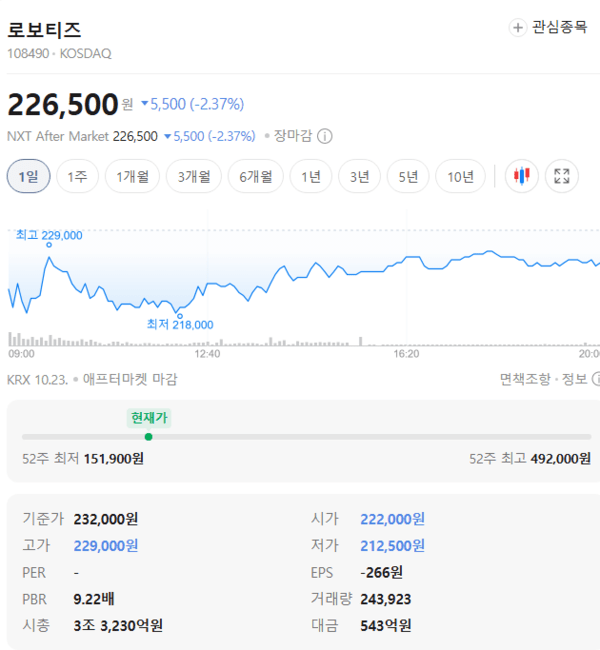The image size is (600, 650).
Task: Show the 6개월 price chart
Action: click(256, 176)
